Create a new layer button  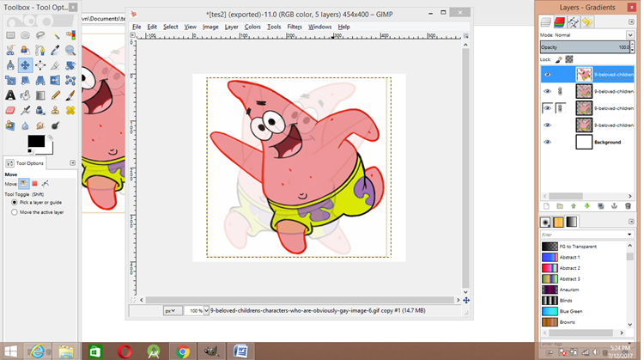coord(546,206)
